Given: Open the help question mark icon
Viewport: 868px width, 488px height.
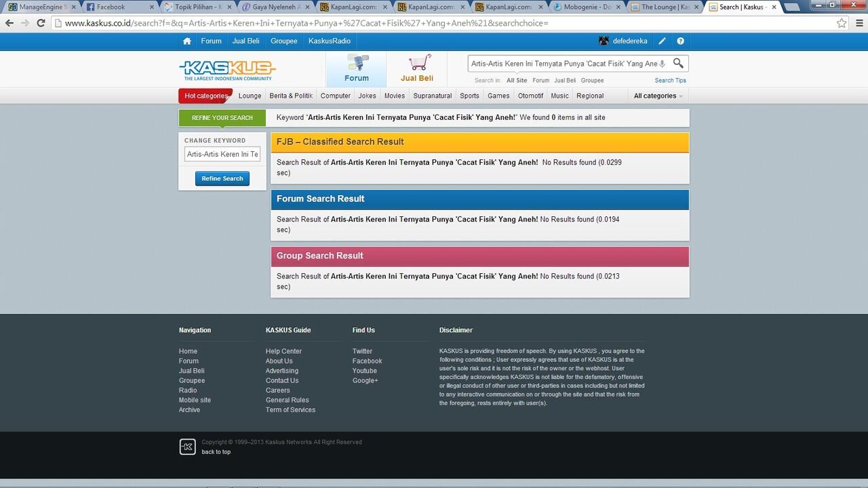Looking at the screenshot, I should (680, 41).
